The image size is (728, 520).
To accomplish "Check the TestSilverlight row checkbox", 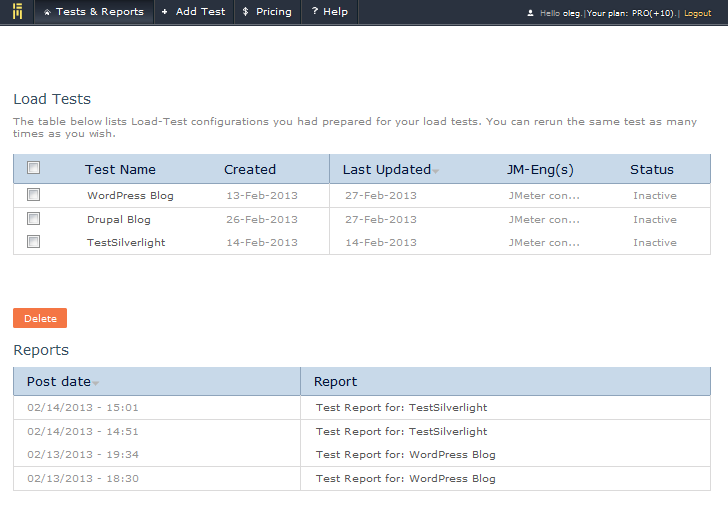I will (33, 241).
